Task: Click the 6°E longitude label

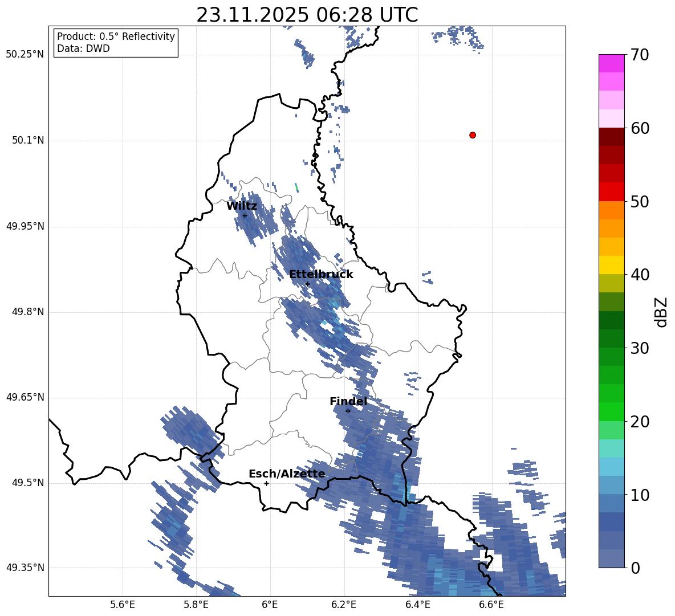Action: click(270, 605)
